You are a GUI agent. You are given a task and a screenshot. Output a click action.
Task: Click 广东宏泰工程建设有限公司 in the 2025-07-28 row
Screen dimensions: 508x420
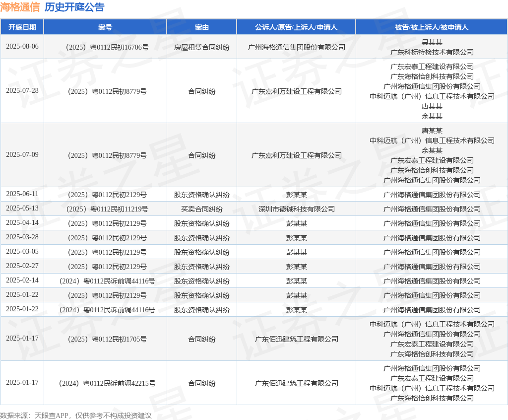(x=432, y=66)
